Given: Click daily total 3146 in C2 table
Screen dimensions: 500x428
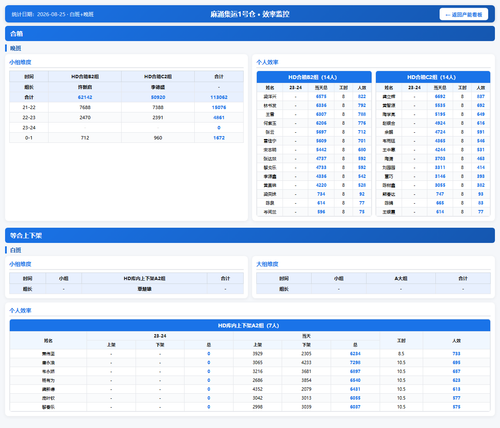Looking at the screenshot, I should tap(440, 176).
